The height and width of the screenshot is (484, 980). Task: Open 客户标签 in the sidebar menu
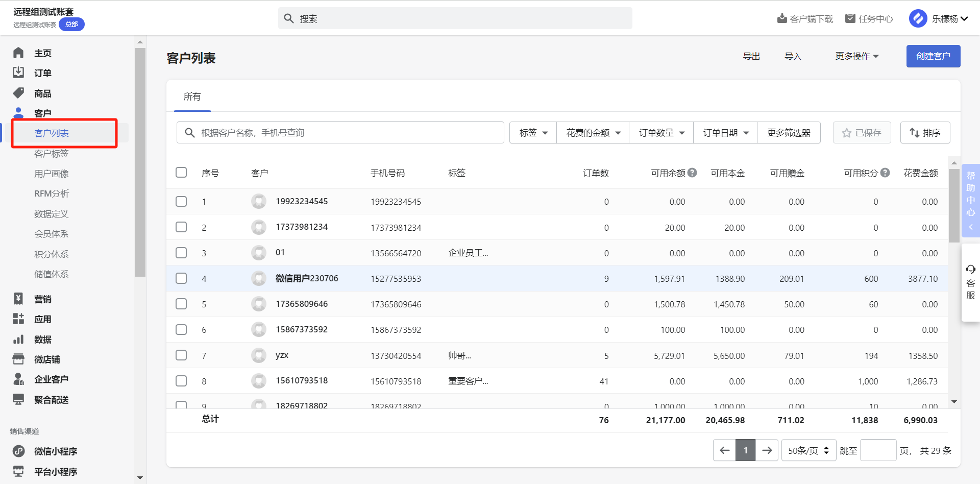[52, 154]
